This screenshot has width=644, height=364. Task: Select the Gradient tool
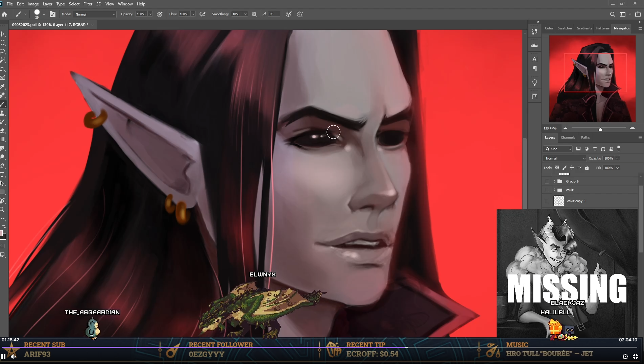point(2,139)
